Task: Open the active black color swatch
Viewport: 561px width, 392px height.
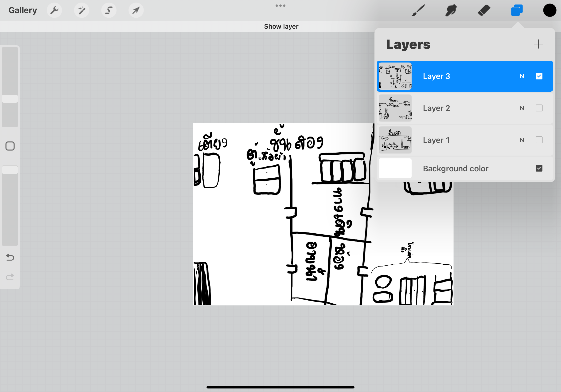Action: 549,10
